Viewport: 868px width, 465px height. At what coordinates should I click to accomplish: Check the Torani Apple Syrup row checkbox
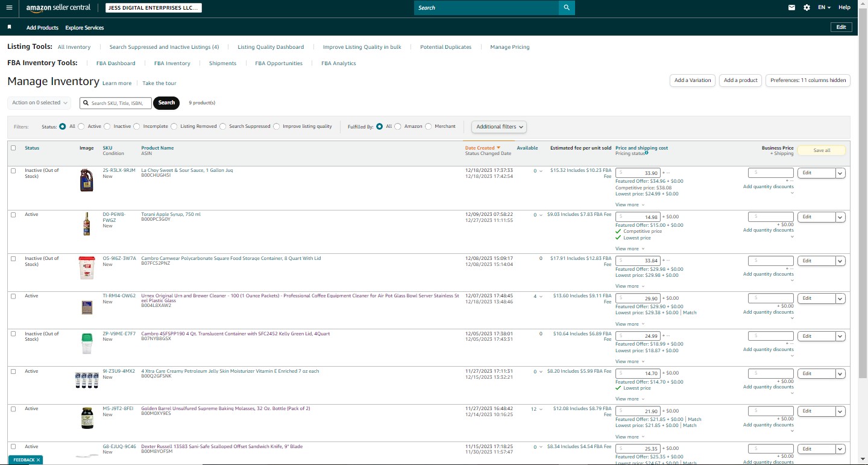(x=13, y=215)
